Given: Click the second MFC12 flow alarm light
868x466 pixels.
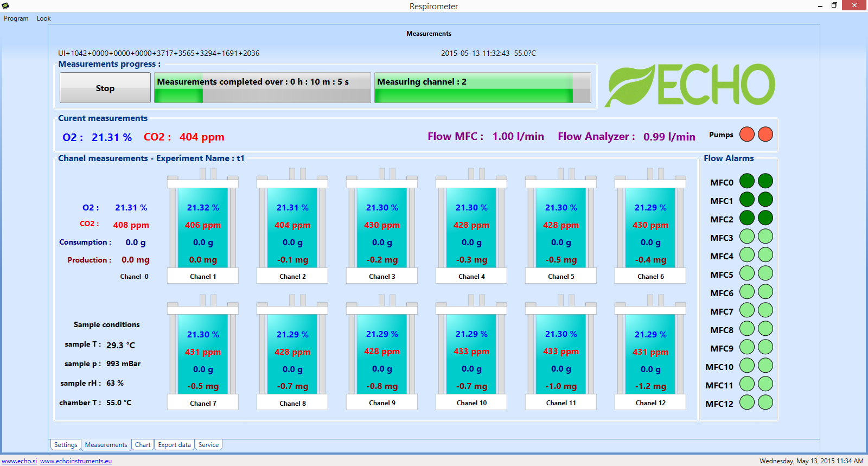Looking at the screenshot, I should [x=765, y=403].
